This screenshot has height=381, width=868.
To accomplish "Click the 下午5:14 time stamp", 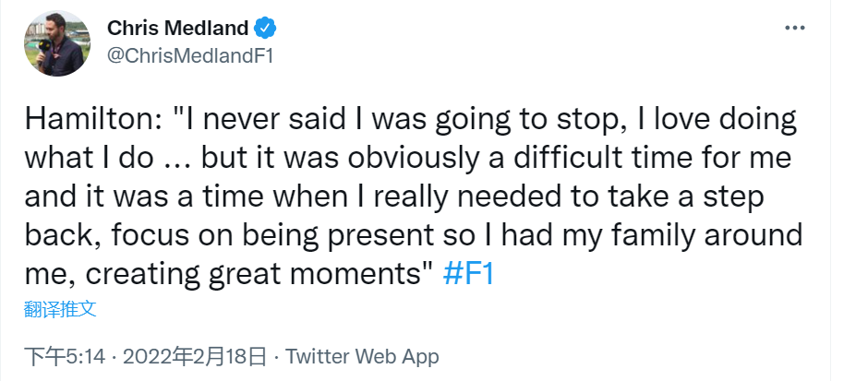I will coord(66,356).
